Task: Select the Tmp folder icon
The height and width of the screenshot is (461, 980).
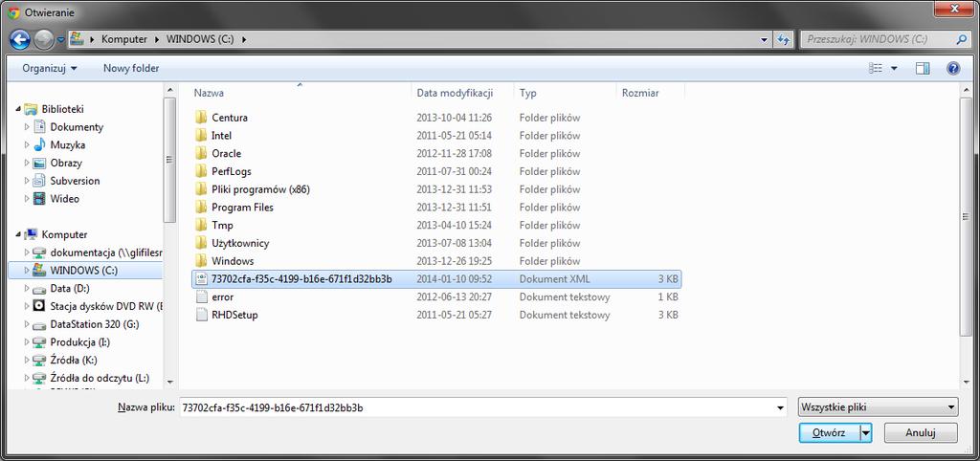Action: click(x=201, y=225)
